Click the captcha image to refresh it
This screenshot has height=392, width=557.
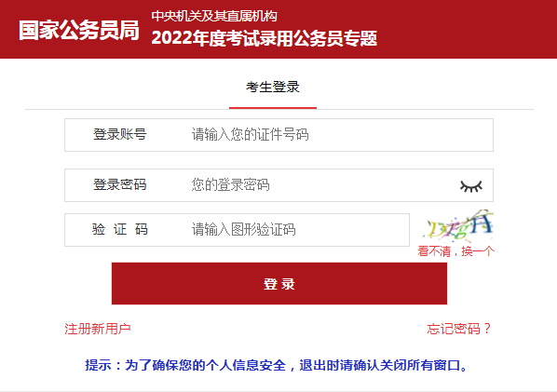click(458, 225)
